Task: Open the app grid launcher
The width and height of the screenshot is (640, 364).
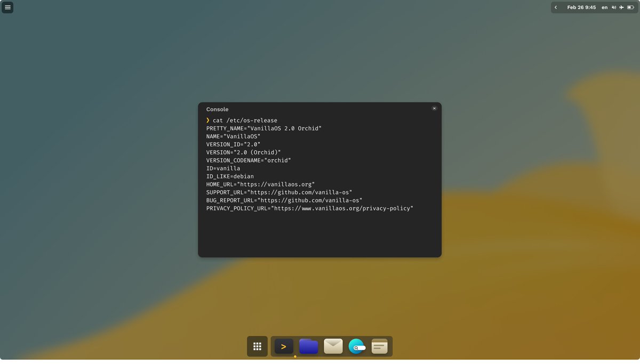Action: [257, 346]
